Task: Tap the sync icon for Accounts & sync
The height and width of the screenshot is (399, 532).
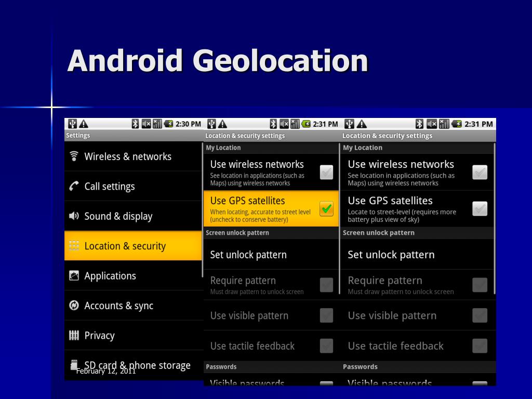Action: click(x=74, y=305)
